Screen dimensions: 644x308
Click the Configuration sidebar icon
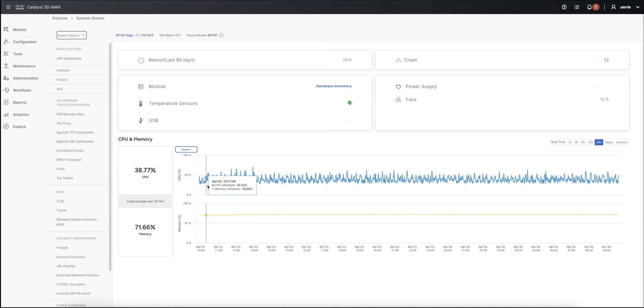(x=6, y=42)
